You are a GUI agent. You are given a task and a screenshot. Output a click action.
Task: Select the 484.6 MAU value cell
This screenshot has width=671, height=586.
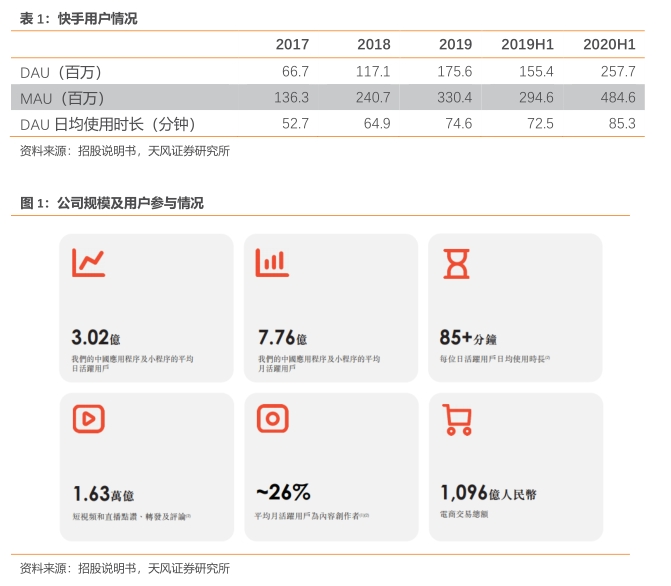[x=618, y=98]
